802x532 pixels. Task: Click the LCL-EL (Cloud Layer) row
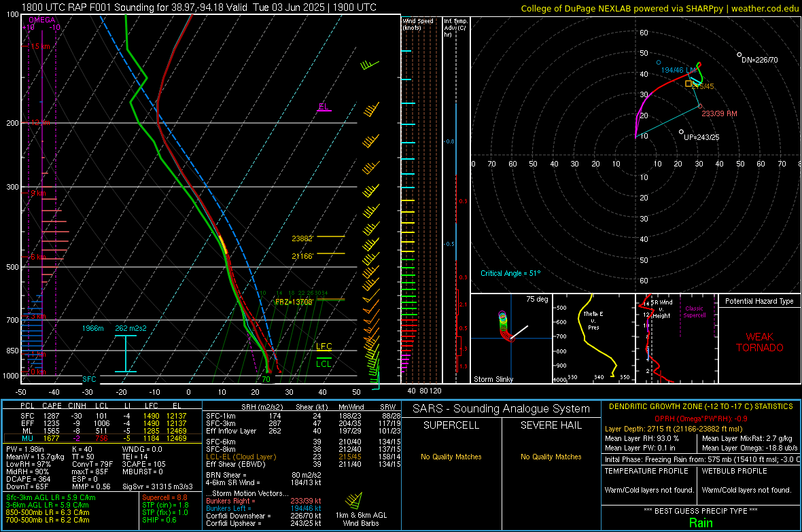coord(304,457)
